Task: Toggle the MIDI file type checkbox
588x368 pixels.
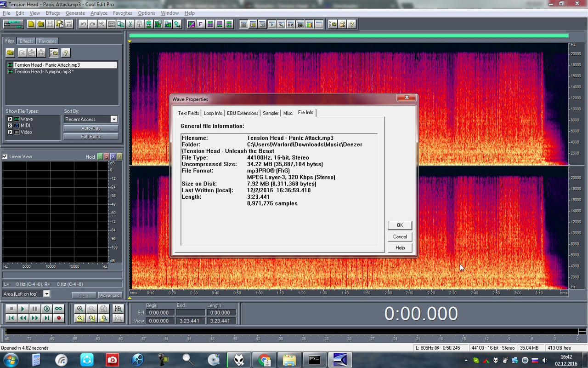Action: click(x=10, y=126)
